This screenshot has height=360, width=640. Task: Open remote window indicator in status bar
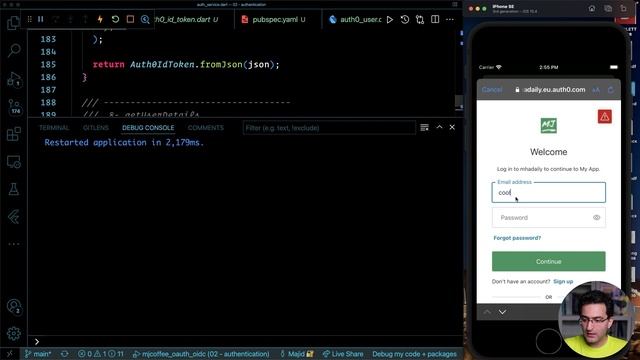pyautogui.click(x=9, y=354)
